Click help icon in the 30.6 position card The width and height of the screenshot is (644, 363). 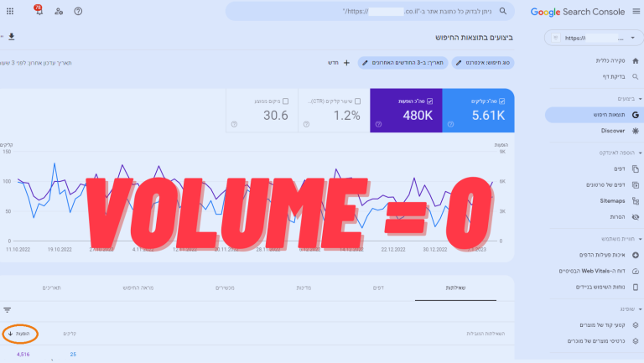point(234,124)
